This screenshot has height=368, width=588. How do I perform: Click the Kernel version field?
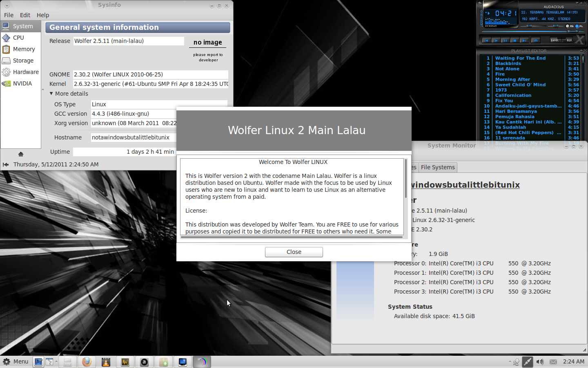pyautogui.click(x=151, y=84)
